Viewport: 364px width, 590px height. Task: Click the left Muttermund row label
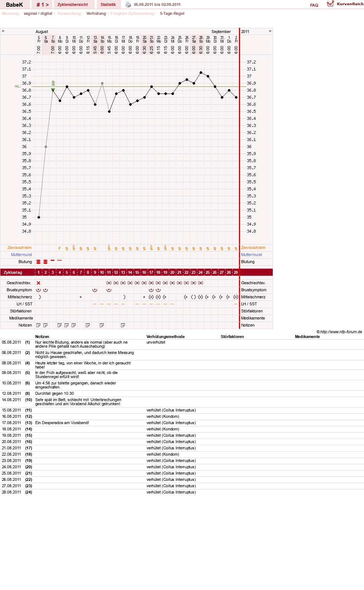(x=22, y=255)
